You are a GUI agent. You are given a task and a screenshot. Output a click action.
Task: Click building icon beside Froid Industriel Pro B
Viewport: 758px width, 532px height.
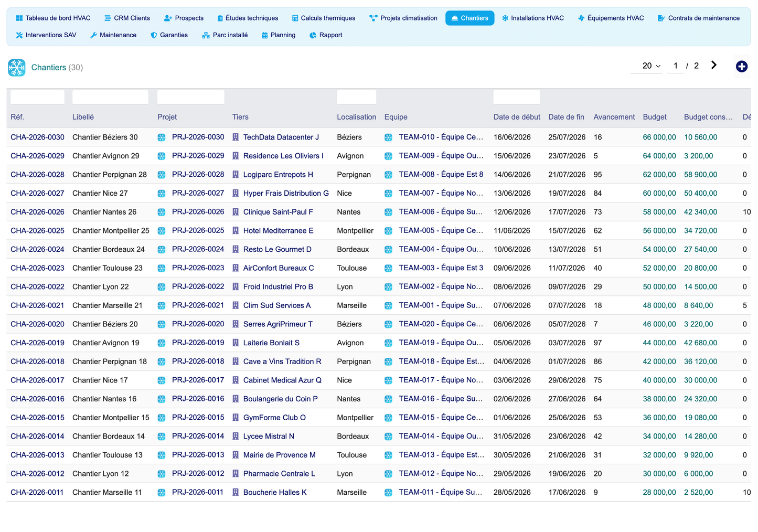(236, 287)
